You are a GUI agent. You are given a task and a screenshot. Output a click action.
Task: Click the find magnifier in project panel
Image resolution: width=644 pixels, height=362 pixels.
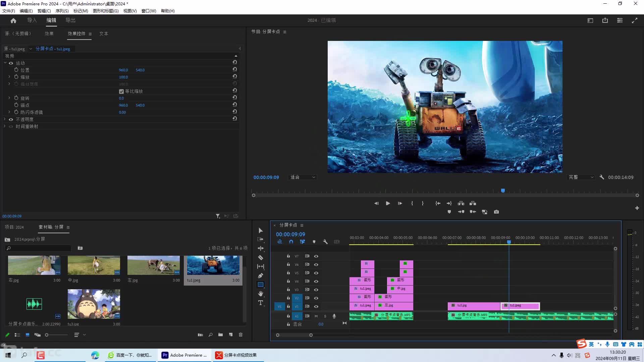tap(210, 335)
